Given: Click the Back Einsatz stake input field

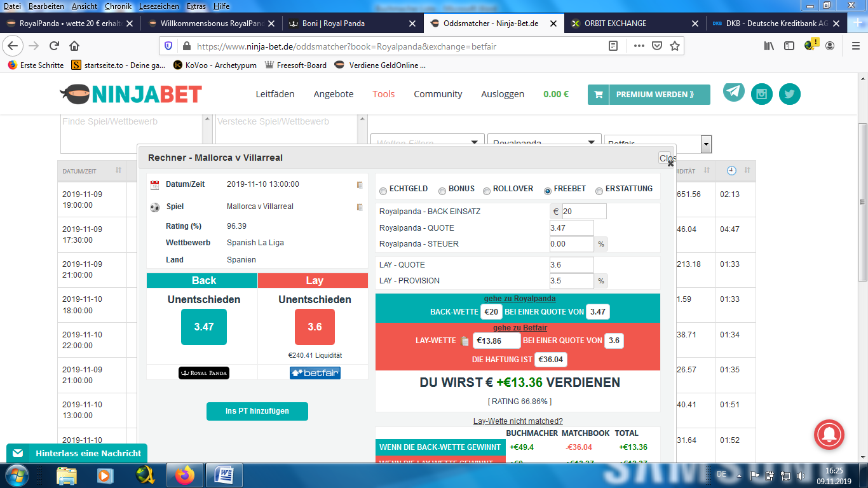Looking at the screenshot, I should (584, 212).
